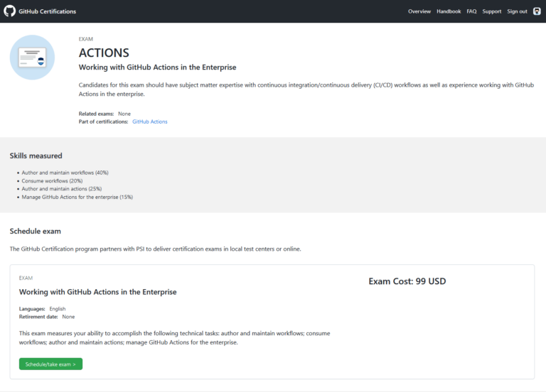Open the user avatar icon in header
This screenshot has width=546, height=392.
[x=537, y=11]
